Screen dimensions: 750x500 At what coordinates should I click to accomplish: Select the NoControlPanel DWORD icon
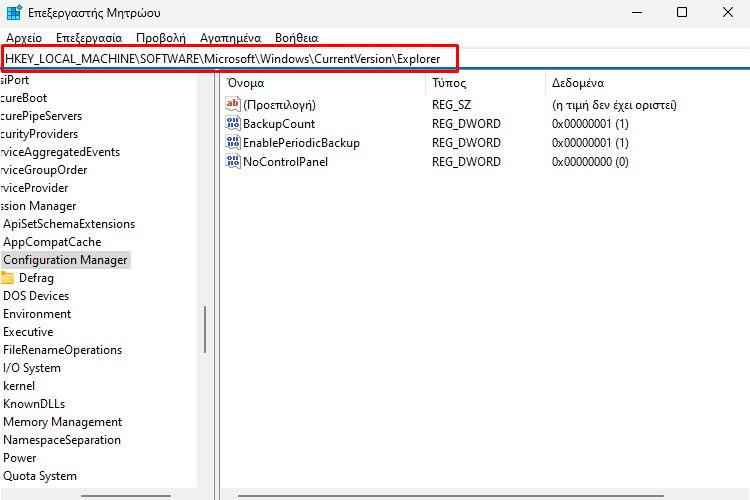click(x=232, y=162)
